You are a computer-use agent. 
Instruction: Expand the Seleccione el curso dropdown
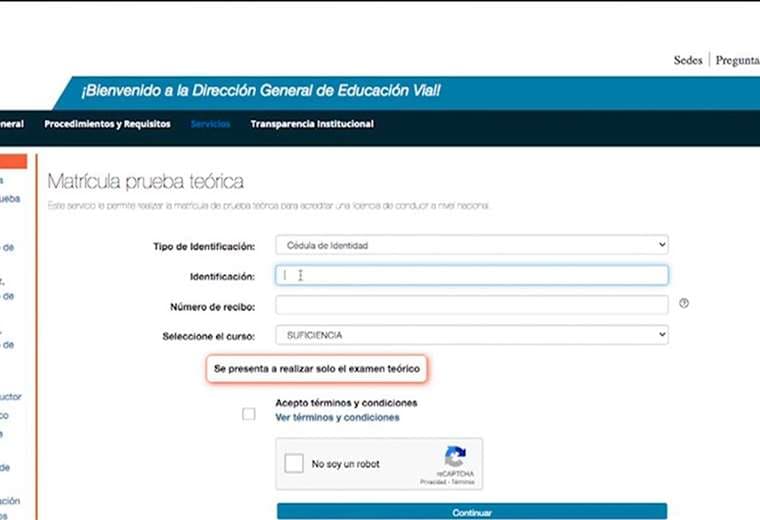point(471,335)
